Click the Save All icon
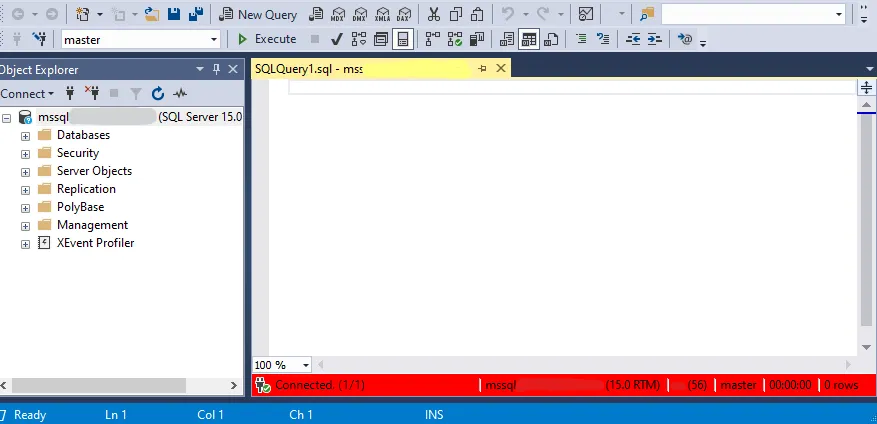 coord(196,15)
